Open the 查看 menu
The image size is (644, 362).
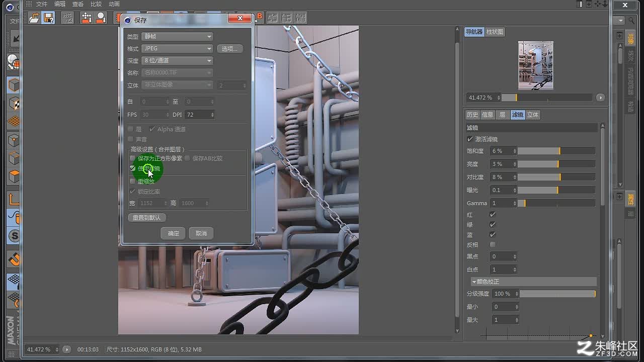(x=78, y=4)
